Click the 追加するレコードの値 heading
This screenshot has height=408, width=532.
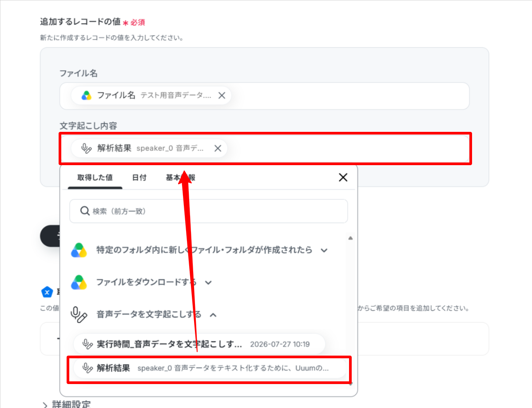pos(80,22)
